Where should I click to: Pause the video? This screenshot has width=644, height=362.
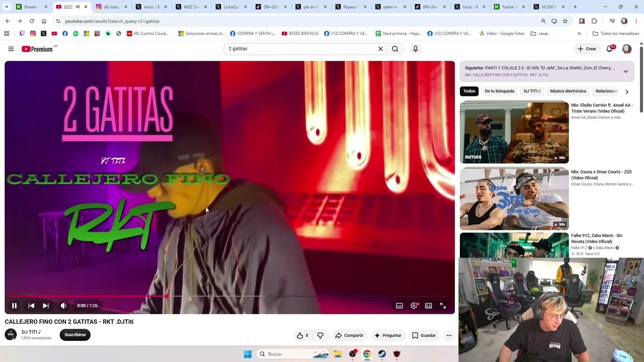(x=14, y=306)
